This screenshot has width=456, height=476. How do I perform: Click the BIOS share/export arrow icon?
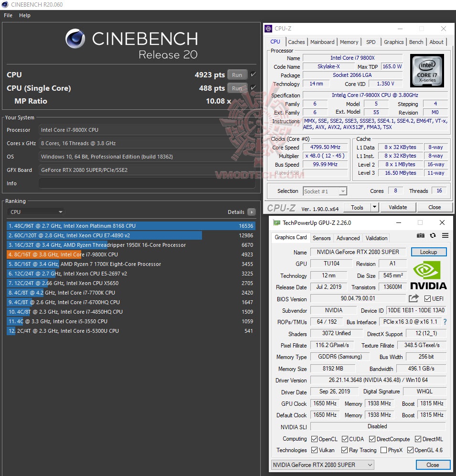[414, 298]
